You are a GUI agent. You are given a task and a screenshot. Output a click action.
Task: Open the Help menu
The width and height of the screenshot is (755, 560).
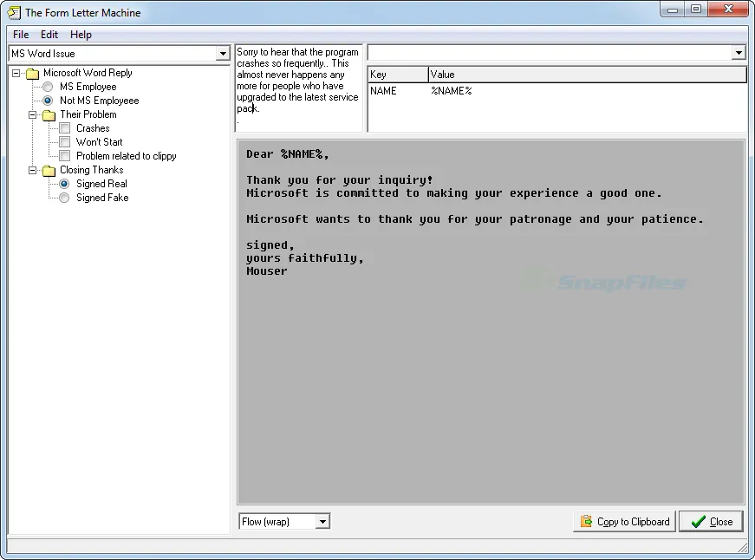point(81,35)
